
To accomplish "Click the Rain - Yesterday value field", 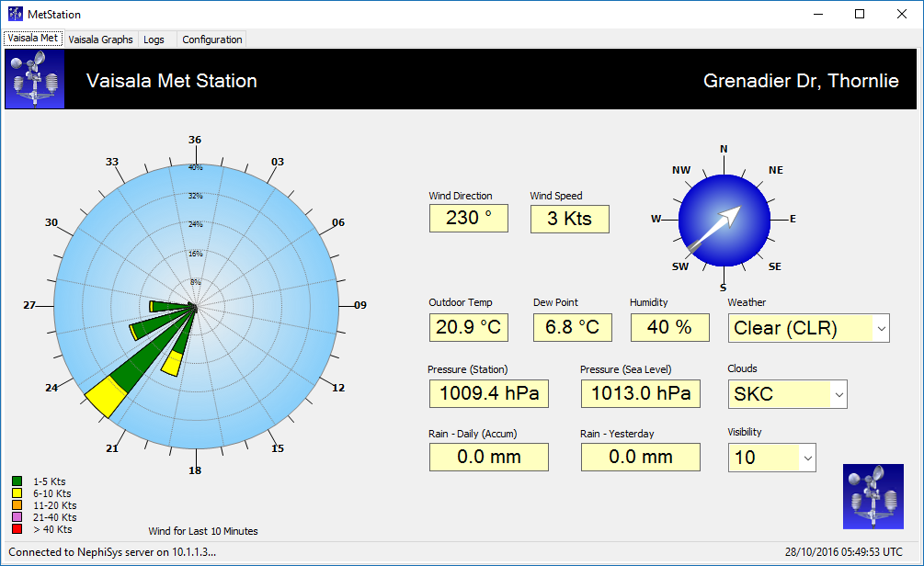I will pyautogui.click(x=641, y=457).
